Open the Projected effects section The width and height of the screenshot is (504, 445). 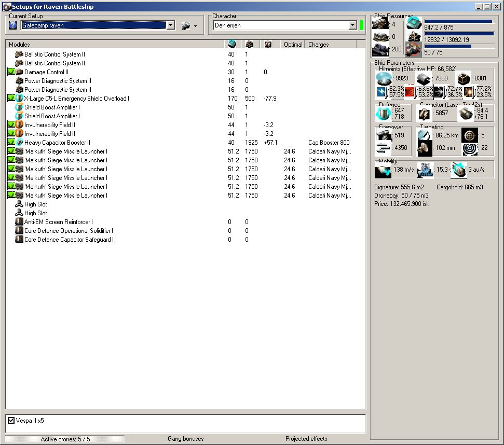306,439
